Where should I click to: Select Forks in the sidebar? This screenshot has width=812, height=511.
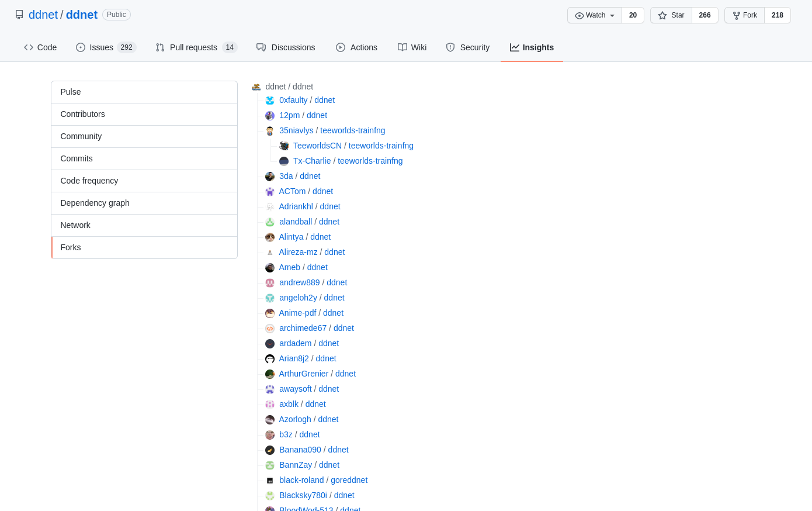coord(144,248)
